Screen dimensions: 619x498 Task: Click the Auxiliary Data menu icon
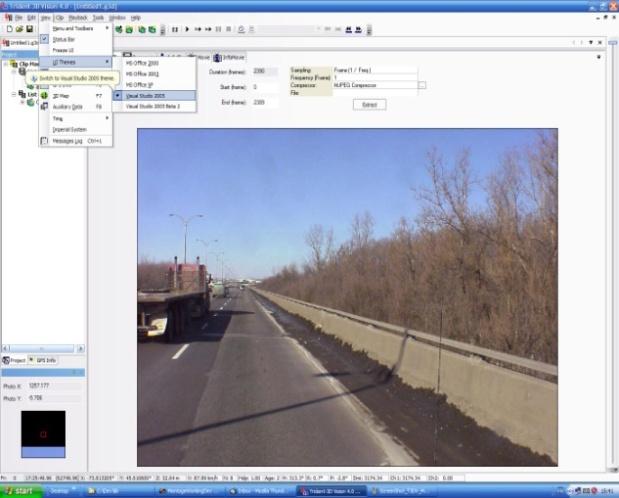coord(45,107)
